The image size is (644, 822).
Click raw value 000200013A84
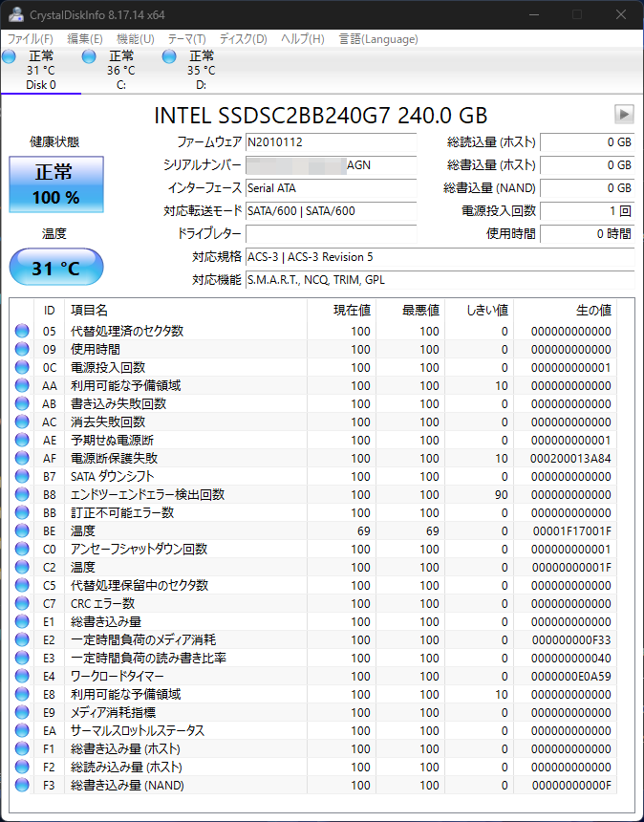coord(570,458)
